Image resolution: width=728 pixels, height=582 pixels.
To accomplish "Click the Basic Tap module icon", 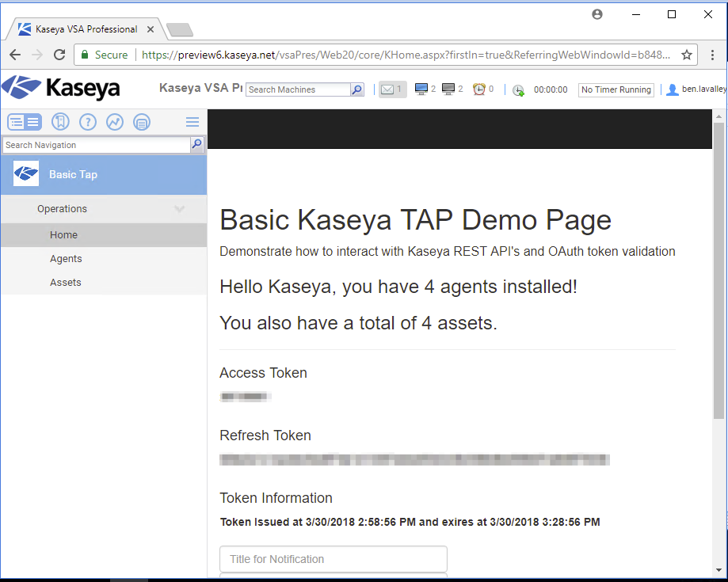I will [x=26, y=173].
